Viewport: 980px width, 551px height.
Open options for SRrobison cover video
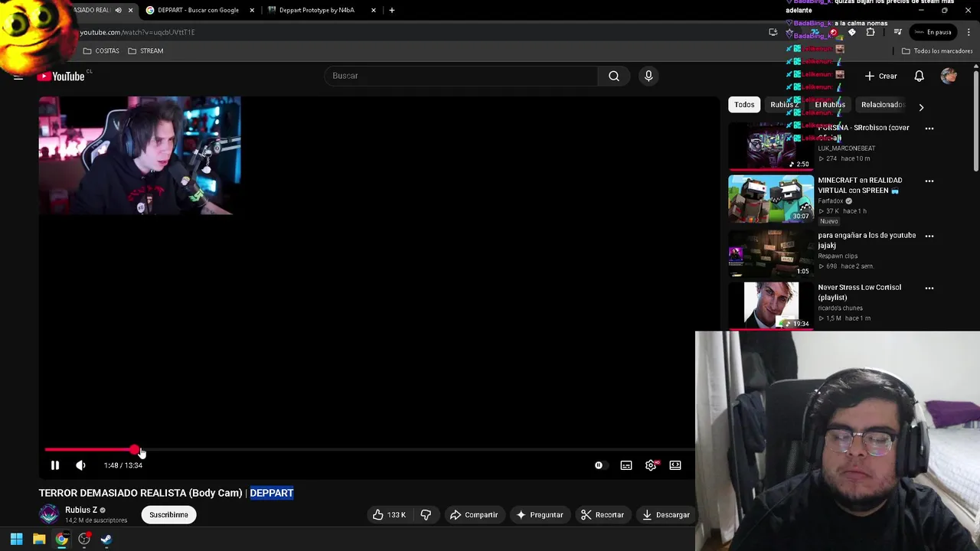pos(929,129)
